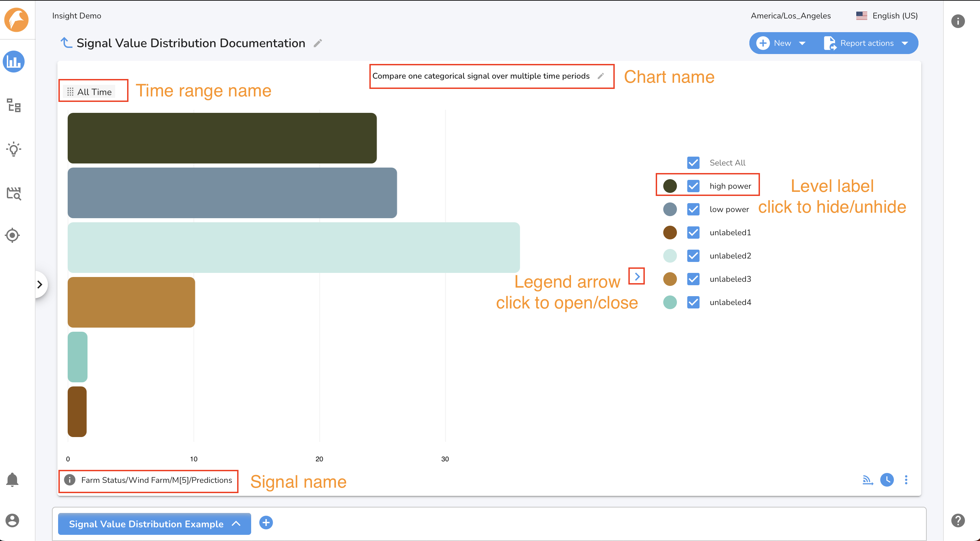
Task: Open the user account icon
Action: (12, 520)
